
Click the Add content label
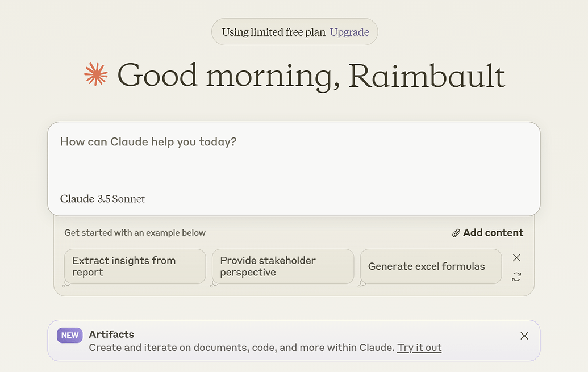point(493,233)
